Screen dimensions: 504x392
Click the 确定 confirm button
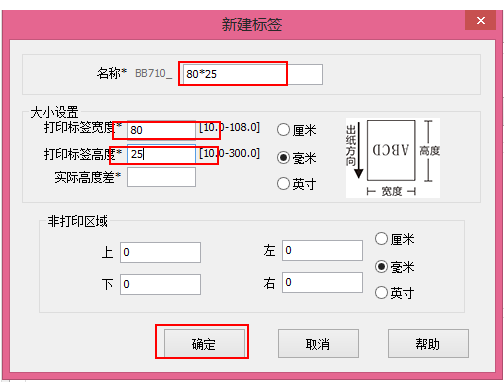[204, 343]
